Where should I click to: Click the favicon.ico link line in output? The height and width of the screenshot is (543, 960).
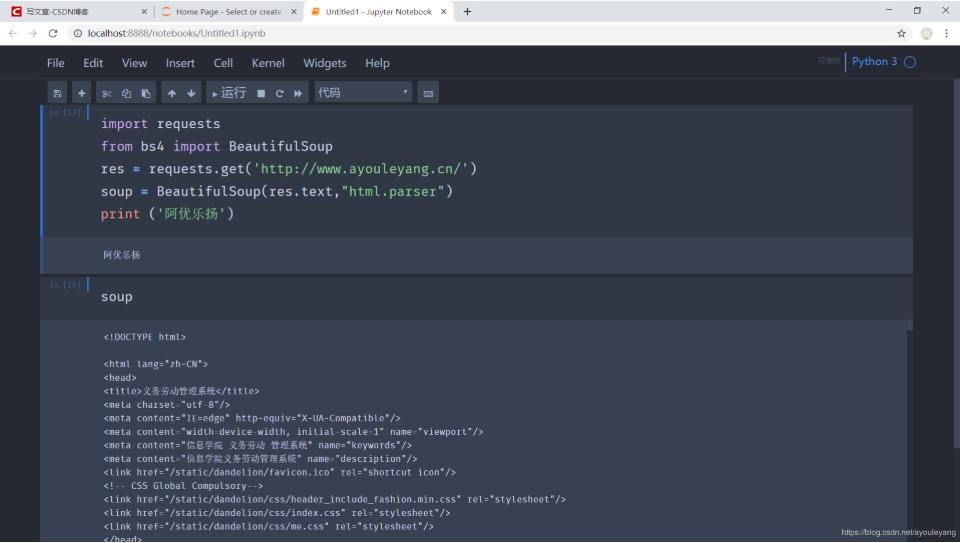(x=280, y=472)
